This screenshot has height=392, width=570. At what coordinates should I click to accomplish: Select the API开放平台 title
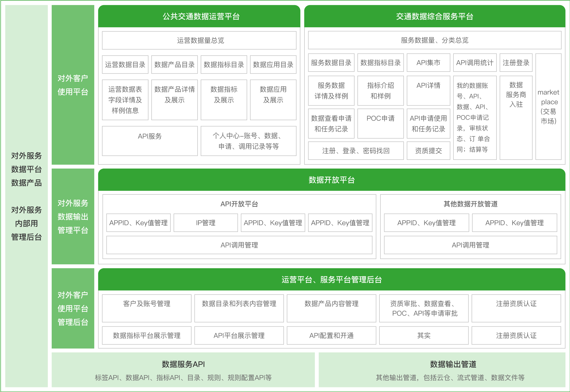[x=239, y=204]
